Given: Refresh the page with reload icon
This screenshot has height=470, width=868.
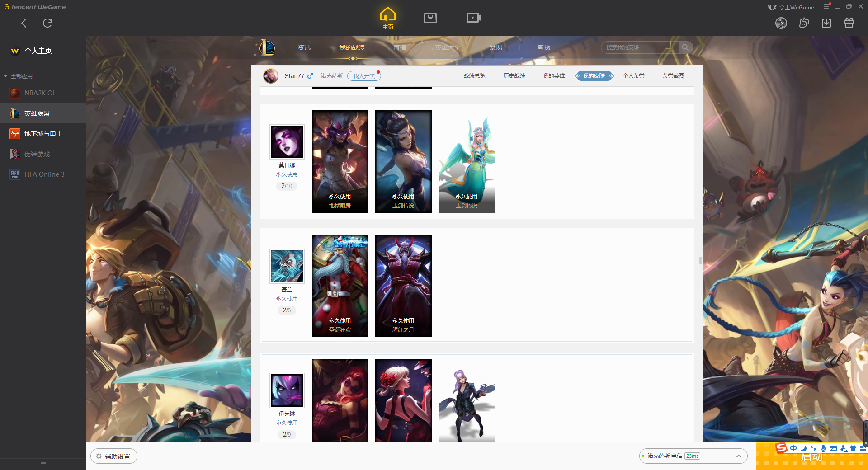Looking at the screenshot, I should tap(47, 23).
